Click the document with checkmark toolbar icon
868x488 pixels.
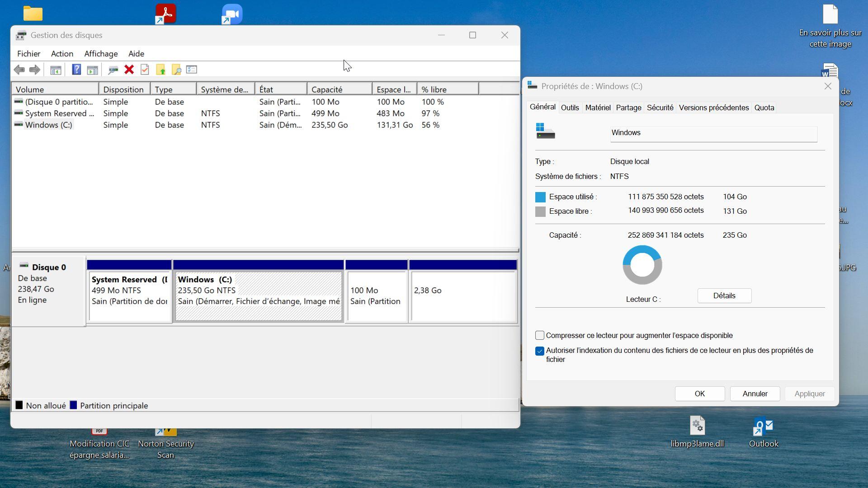[145, 70]
